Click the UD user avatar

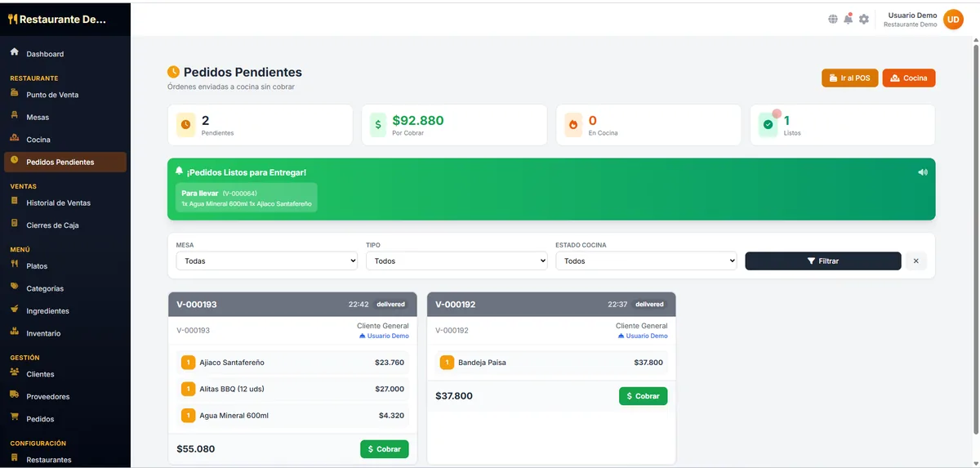(x=953, y=19)
